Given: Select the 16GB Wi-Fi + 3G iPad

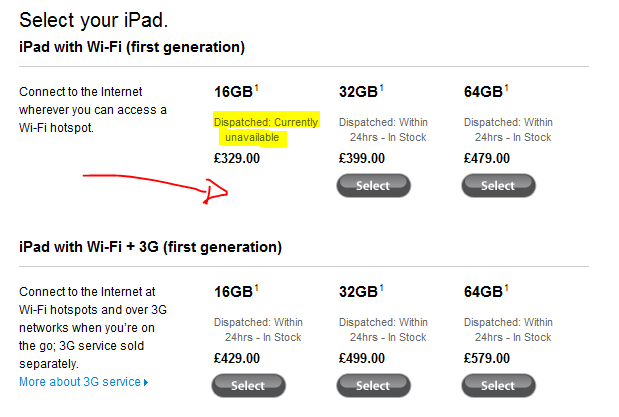Looking at the screenshot, I should pos(248,385).
